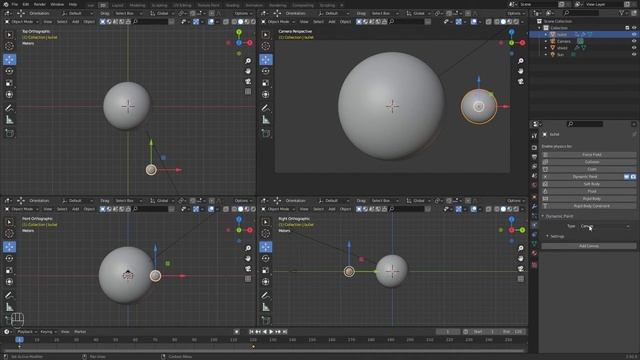Image resolution: width=640 pixels, height=360 pixels.
Task: Open the Render menu
Action: (40, 4)
